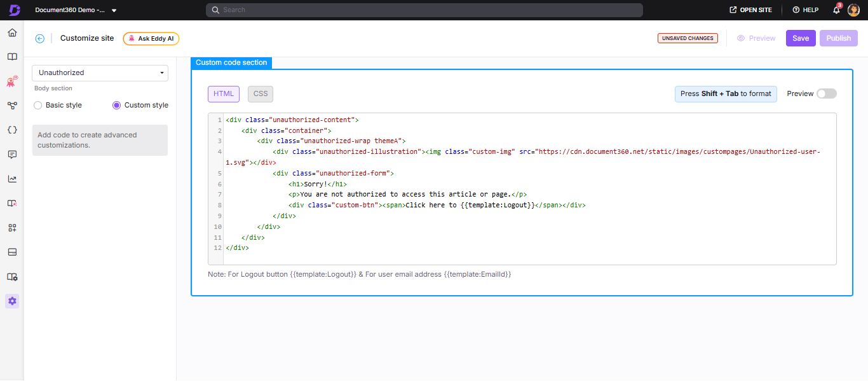
Task: Click the Preview button in header
Action: 756,38
